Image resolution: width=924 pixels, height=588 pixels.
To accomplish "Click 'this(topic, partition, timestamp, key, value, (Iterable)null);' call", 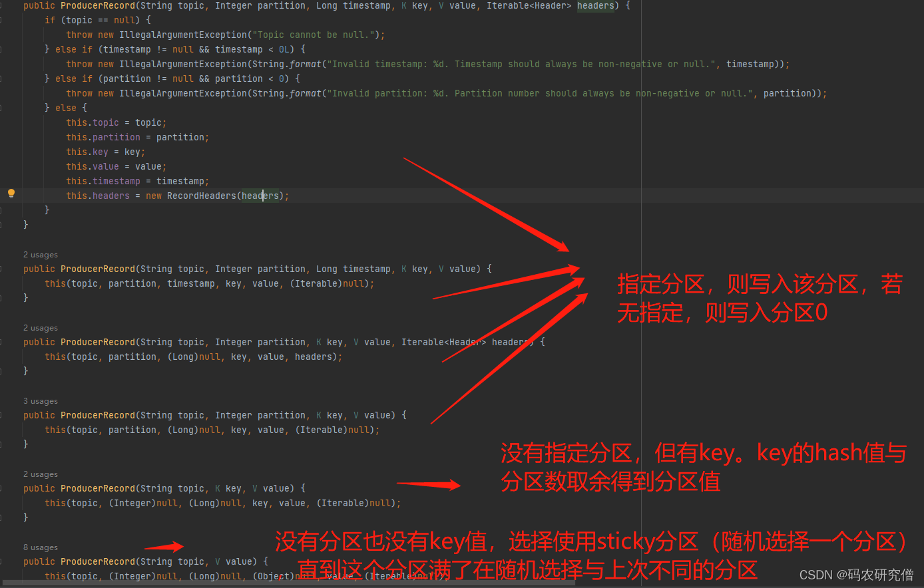I will 210,283.
